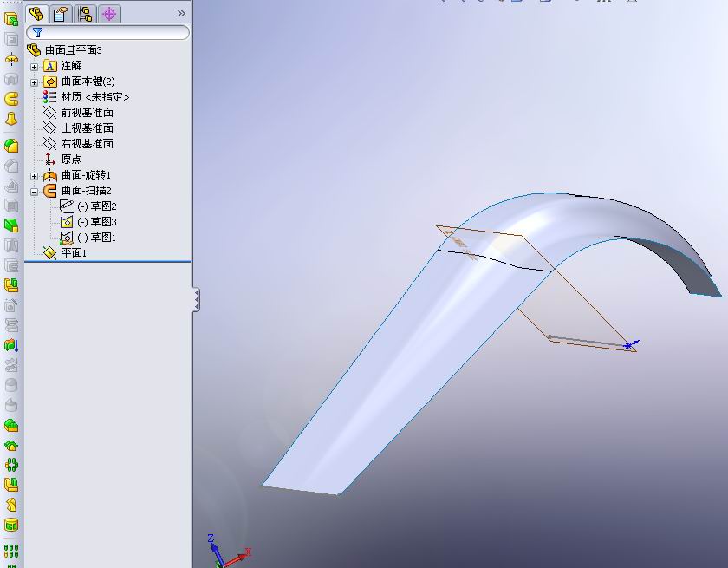The height and width of the screenshot is (568, 728).
Task: Open the PropertyManager tab
Action: click(x=61, y=14)
